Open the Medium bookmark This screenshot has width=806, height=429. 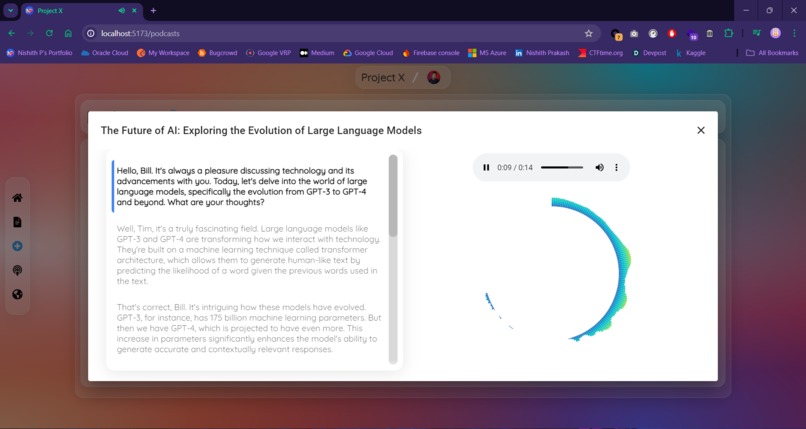pyautogui.click(x=317, y=53)
